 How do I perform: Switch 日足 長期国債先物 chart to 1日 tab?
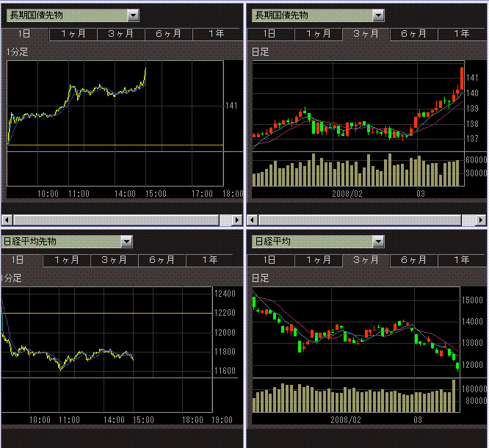(270, 34)
